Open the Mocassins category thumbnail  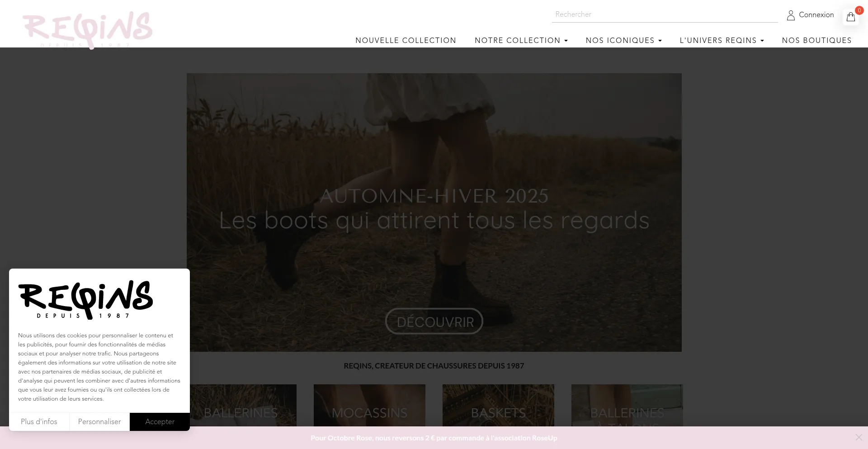tap(369, 406)
